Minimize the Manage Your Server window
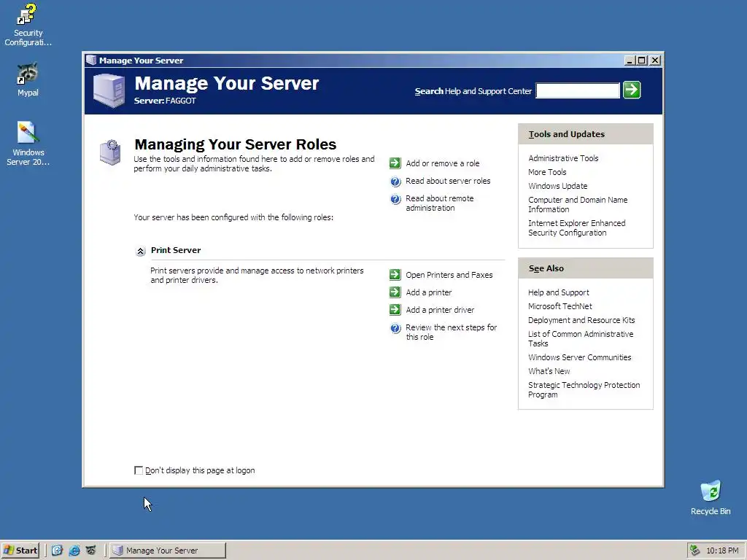 (x=630, y=61)
